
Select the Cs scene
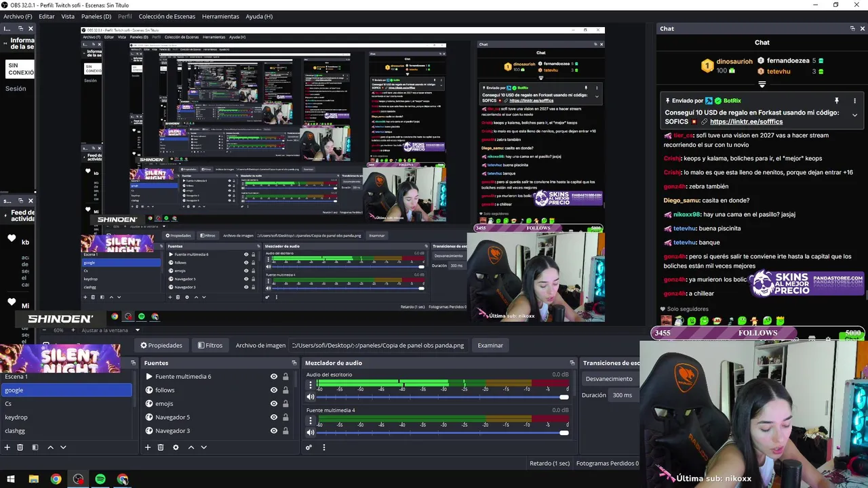click(66, 404)
